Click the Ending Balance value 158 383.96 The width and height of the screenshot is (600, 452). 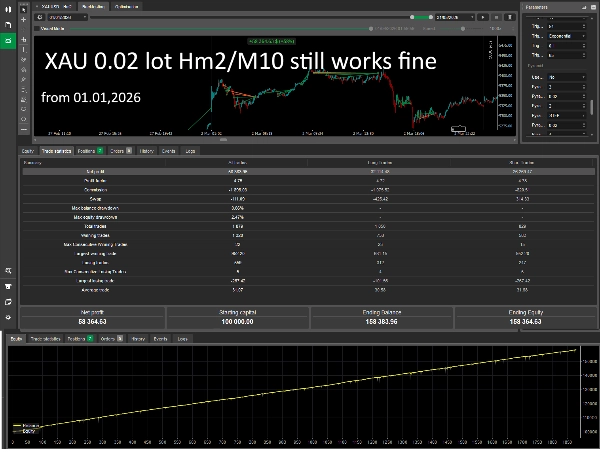click(381, 322)
